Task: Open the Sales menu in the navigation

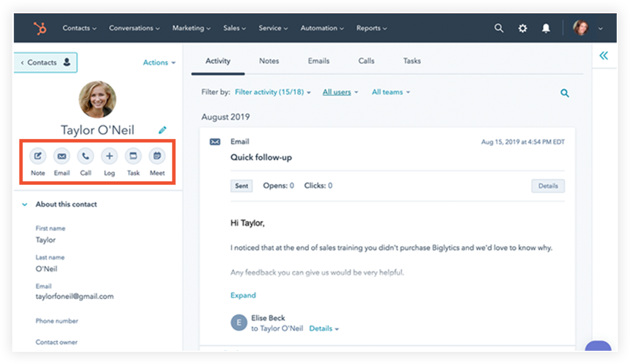Action: pos(234,28)
